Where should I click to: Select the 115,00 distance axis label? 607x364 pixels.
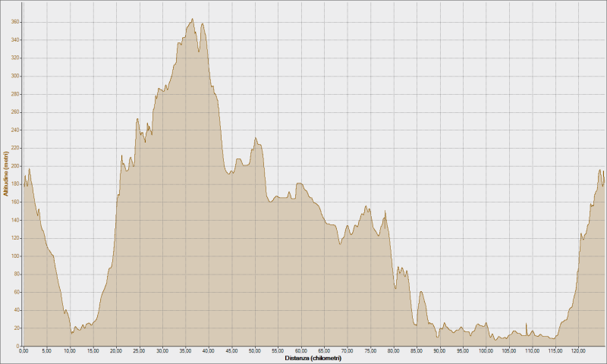[x=555, y=351]
